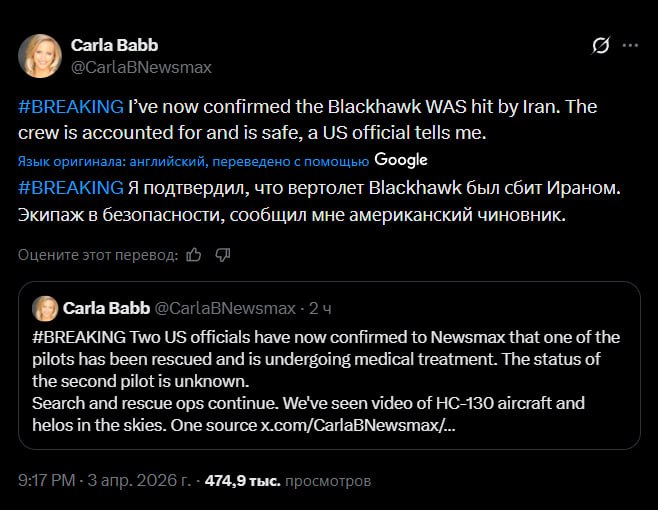Click the Google translation logo
The image size is (658, 510).
tap(401, 160)
